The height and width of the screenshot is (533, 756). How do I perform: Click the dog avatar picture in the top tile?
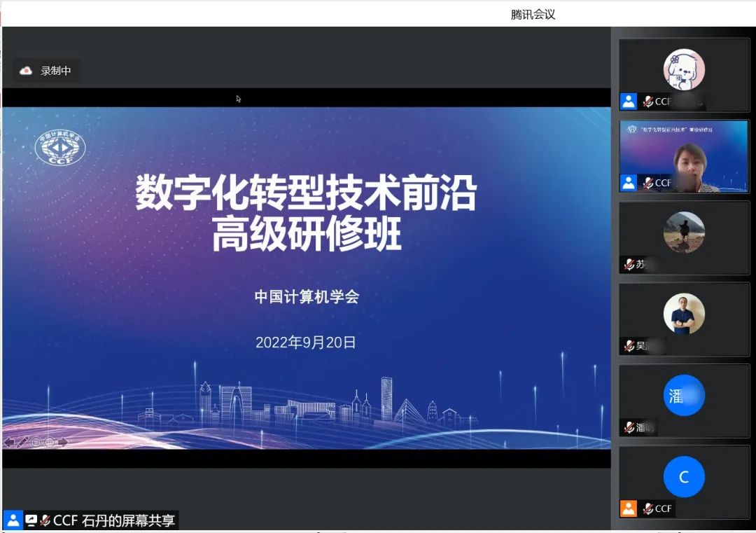click(684, 68)
